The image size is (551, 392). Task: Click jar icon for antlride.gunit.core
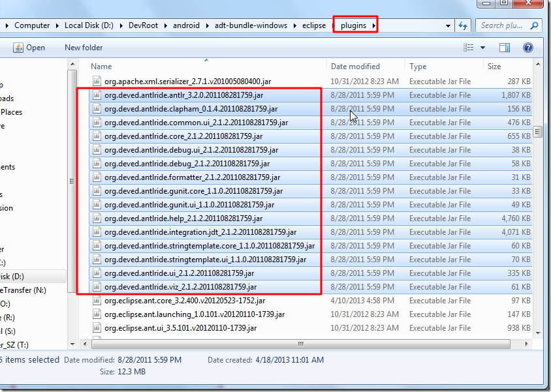97,190
